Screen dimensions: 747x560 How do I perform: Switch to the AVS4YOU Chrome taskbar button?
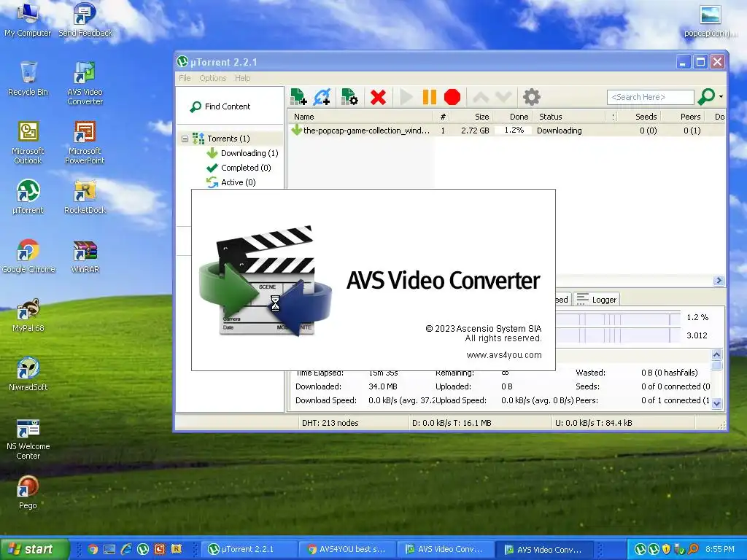(x=347, y=550)
